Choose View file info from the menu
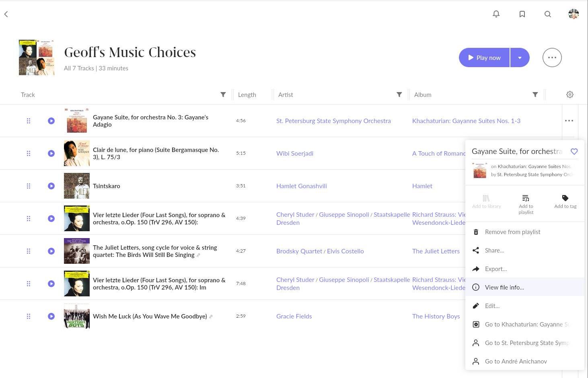Screen dimensions: 588x378 (504, 288)
